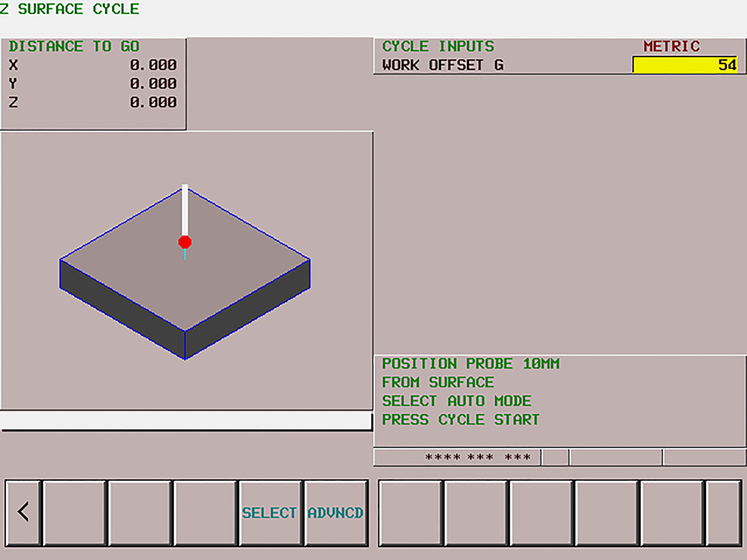747x560 pixels.
Task: Click the white input bar below diagram
Action: tap(186, 421)
